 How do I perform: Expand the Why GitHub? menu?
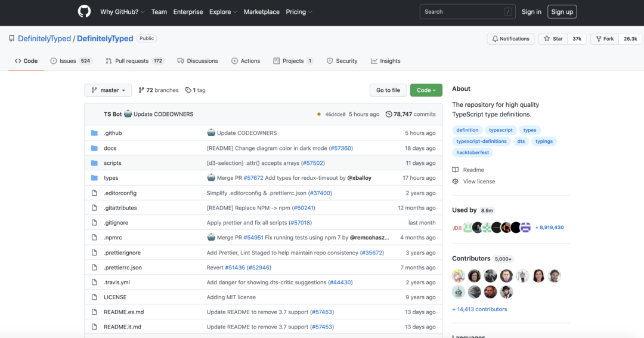pyautogui.click(x=122, y=12)
